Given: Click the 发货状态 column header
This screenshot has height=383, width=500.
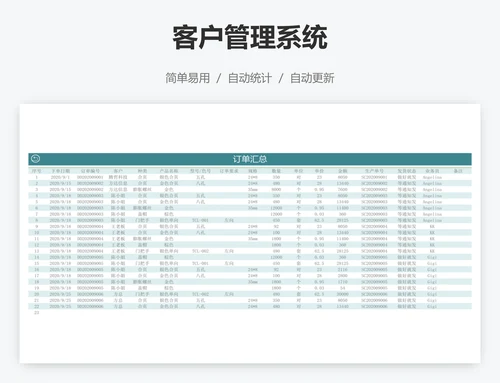Looking at the screenshot, I should coord(406,171).
